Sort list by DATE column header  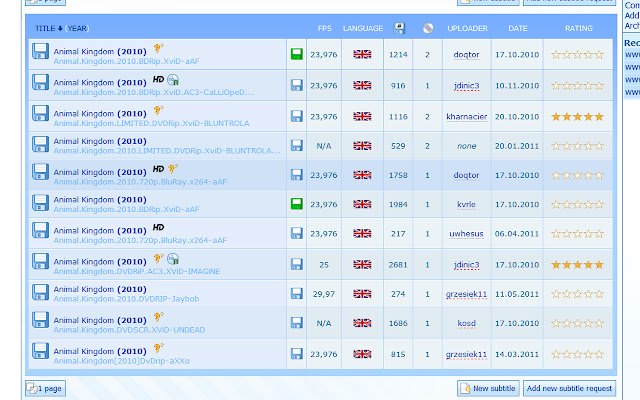coord(518,29)
